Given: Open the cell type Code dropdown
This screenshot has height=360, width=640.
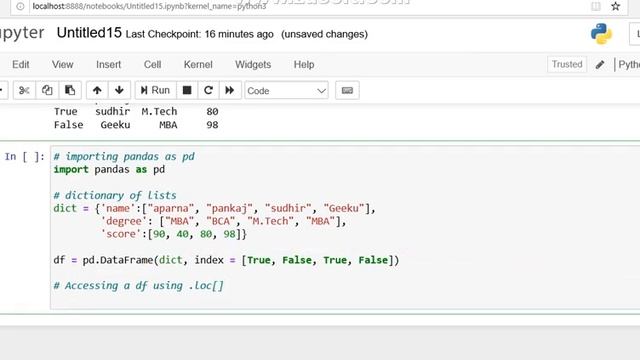Looking at the screenshot, I should coord(287,91).
